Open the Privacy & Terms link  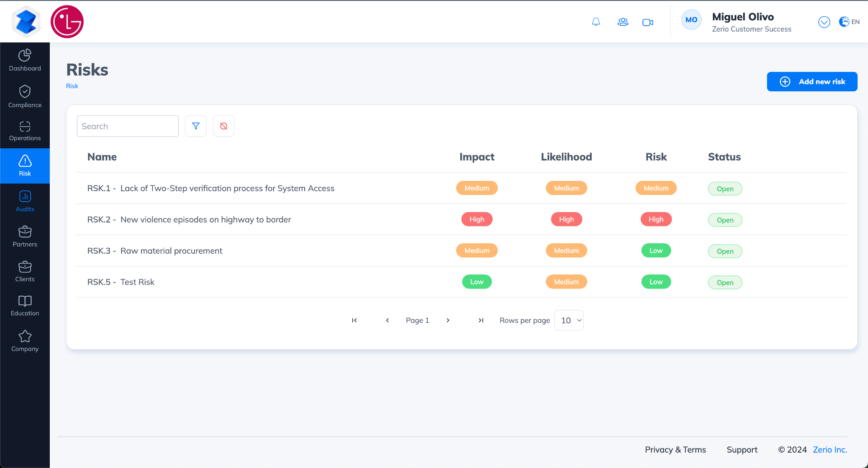click(675, 450)
